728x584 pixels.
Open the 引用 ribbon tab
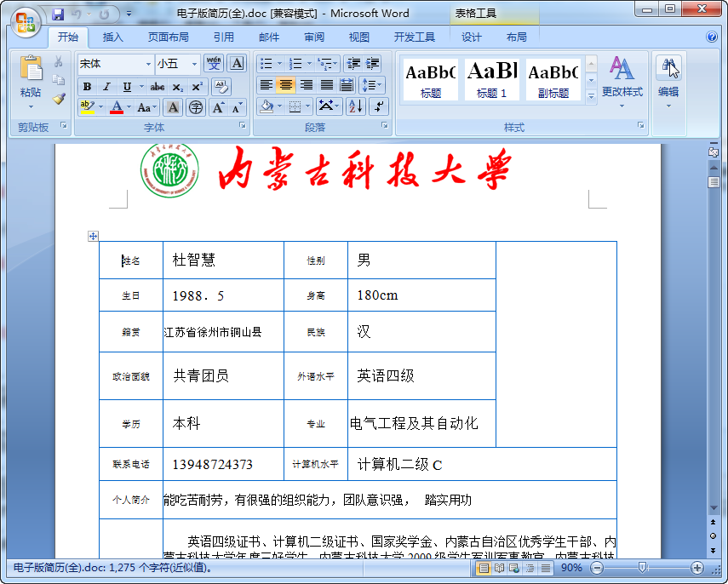click(x=223, y=37)
